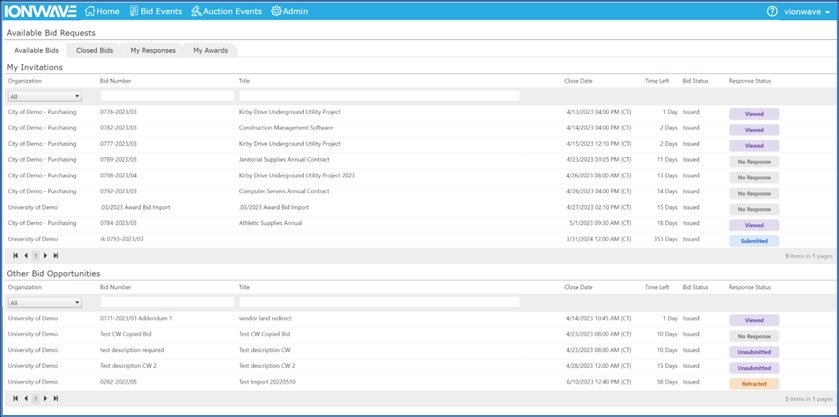Focus My Invitations Title filter field
This screenshot has width=839, height=417.
point(379,96)
